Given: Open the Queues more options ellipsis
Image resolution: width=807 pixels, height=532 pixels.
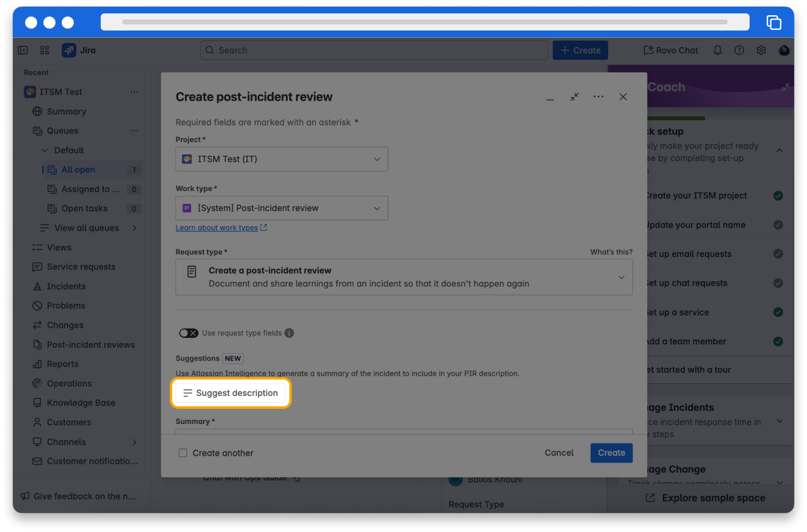Looking at the screenshot, I should [x=134, y=131].
